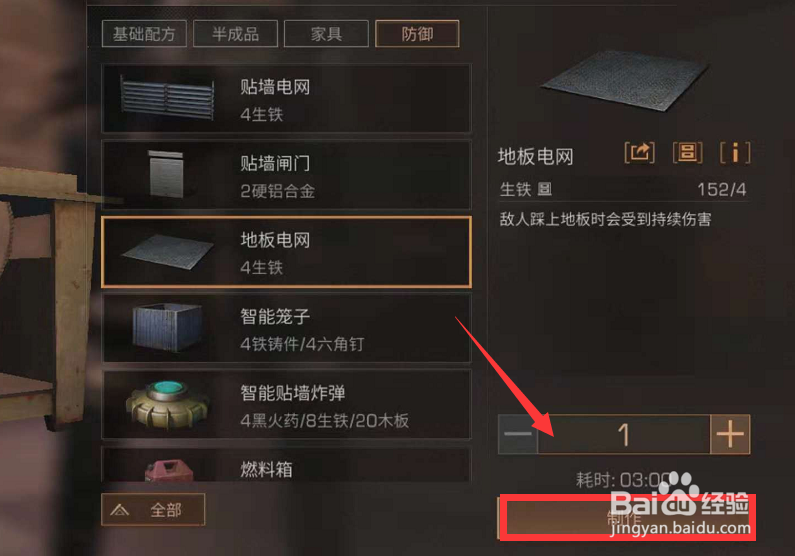Click the 制作 craft button

coord(626,517)
